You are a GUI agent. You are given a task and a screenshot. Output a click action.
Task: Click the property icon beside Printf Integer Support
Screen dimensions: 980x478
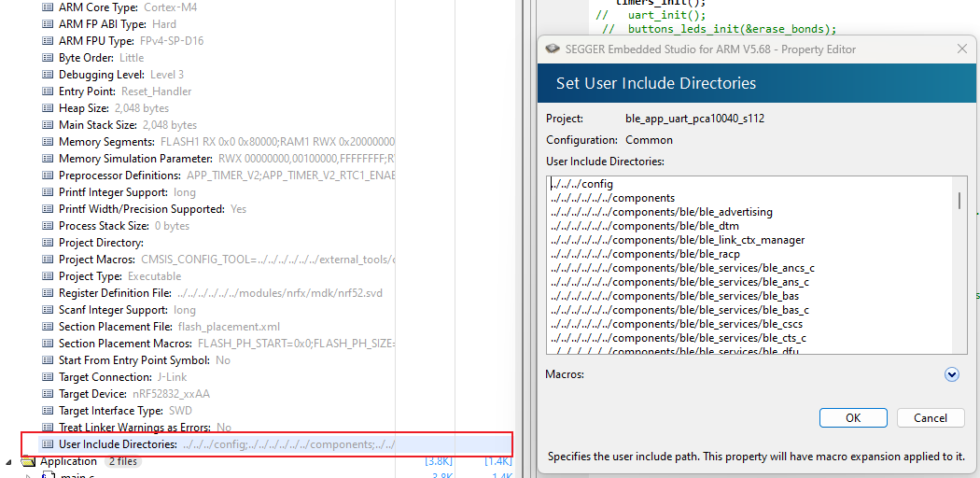(x=47, y=192)
